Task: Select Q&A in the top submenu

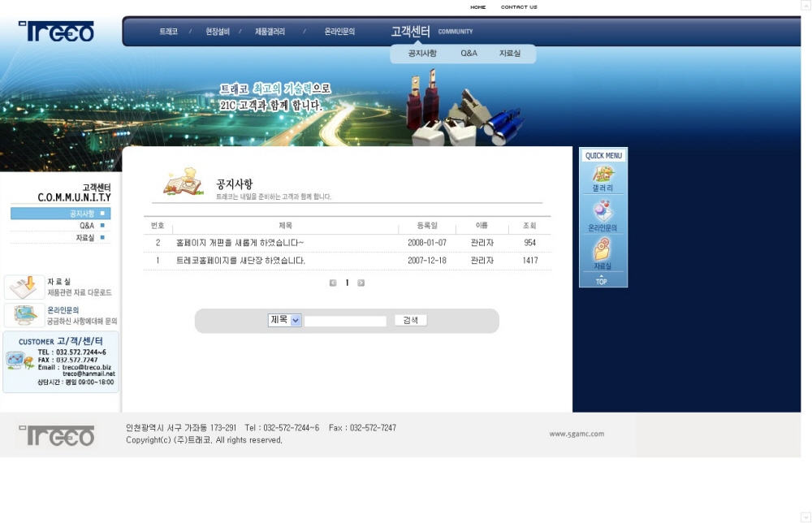Action: (469, 54)
